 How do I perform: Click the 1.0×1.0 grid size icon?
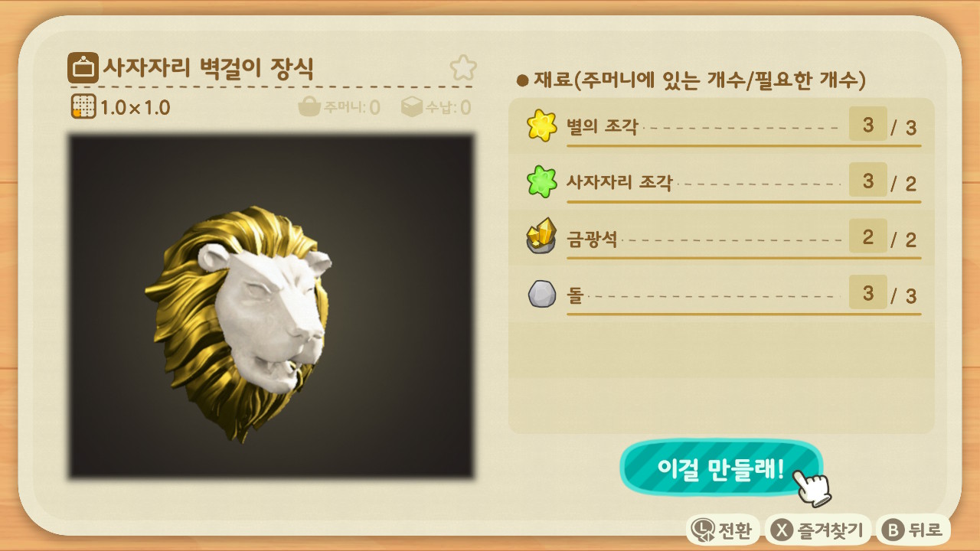pyautogui.click(x=82, y=107)
